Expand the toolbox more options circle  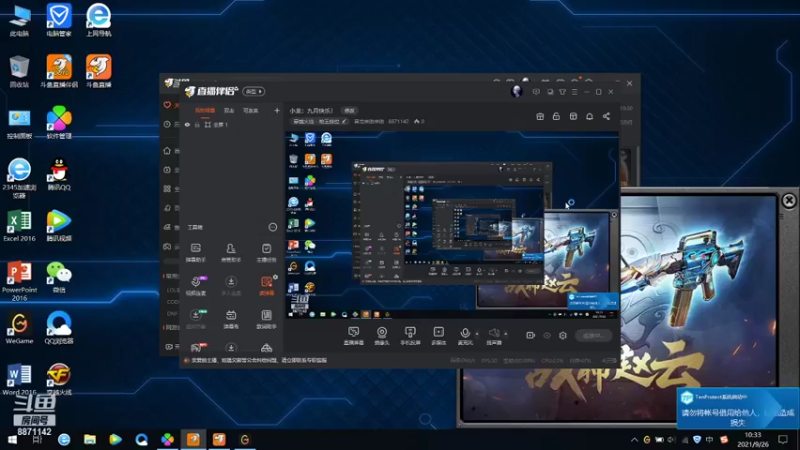click(272, 227)
